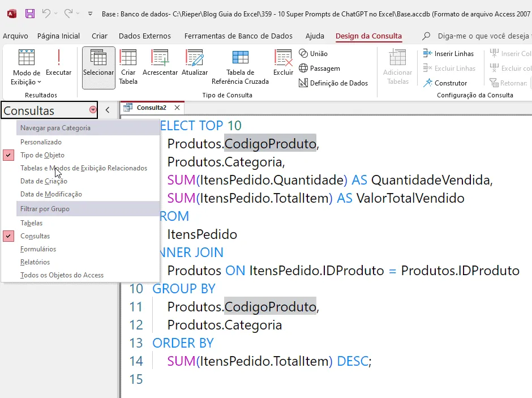Viewport: 532px width, 398px height.
Task: Collapse the navigation pane with the chevron
Action: coord(108,110)
